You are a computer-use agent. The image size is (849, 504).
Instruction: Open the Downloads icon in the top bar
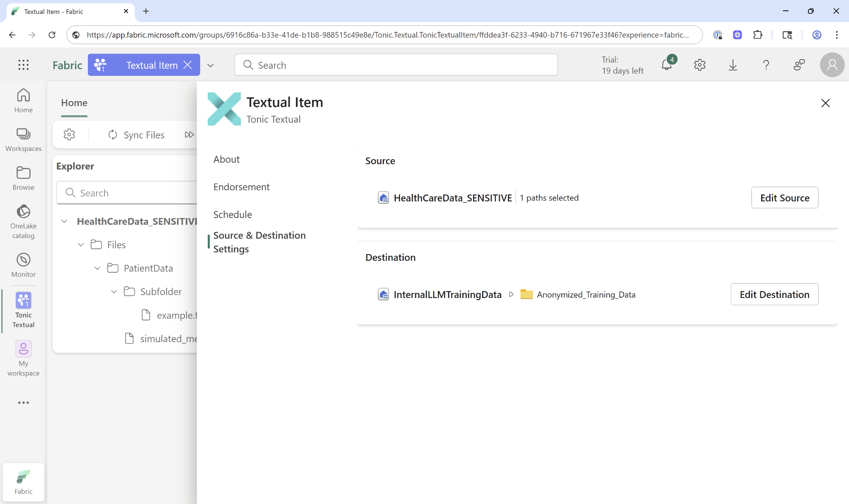(733, 65)
